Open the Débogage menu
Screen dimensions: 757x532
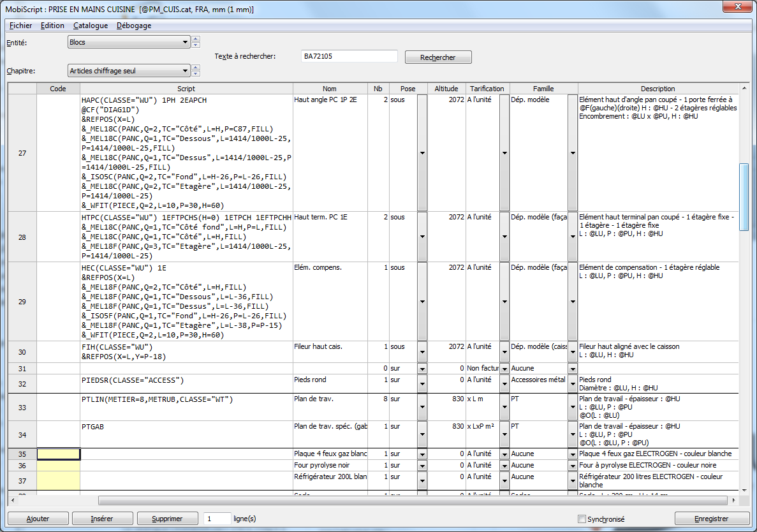(x=134, y=26)
